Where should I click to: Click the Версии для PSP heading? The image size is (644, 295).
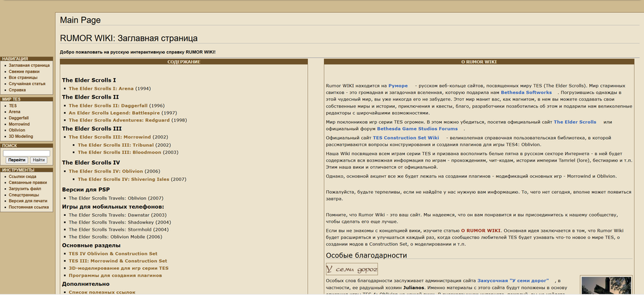86,190
